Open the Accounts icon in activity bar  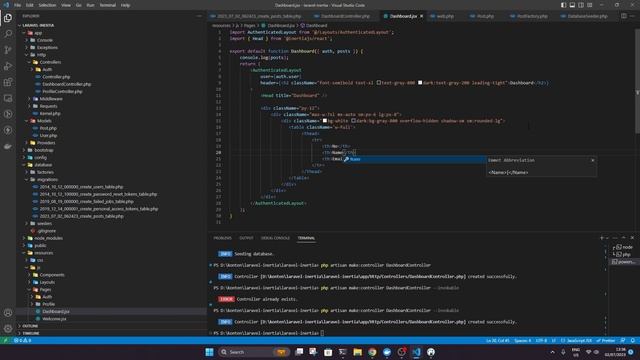8,313
